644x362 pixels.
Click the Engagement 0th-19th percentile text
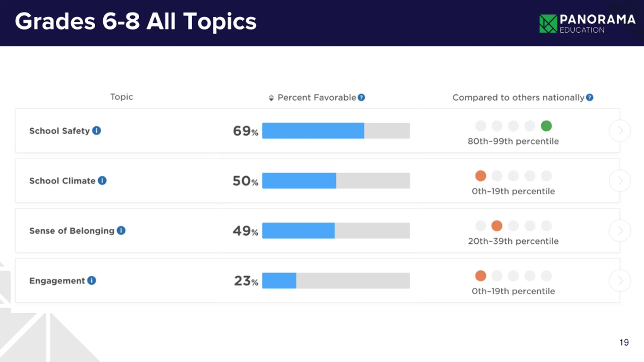tap(513, 291)
